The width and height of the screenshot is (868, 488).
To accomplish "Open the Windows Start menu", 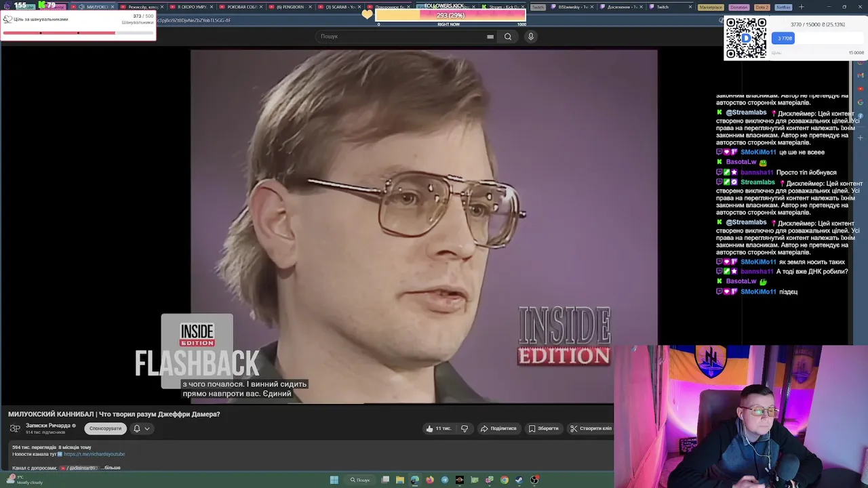I will (x=334, y=480).
